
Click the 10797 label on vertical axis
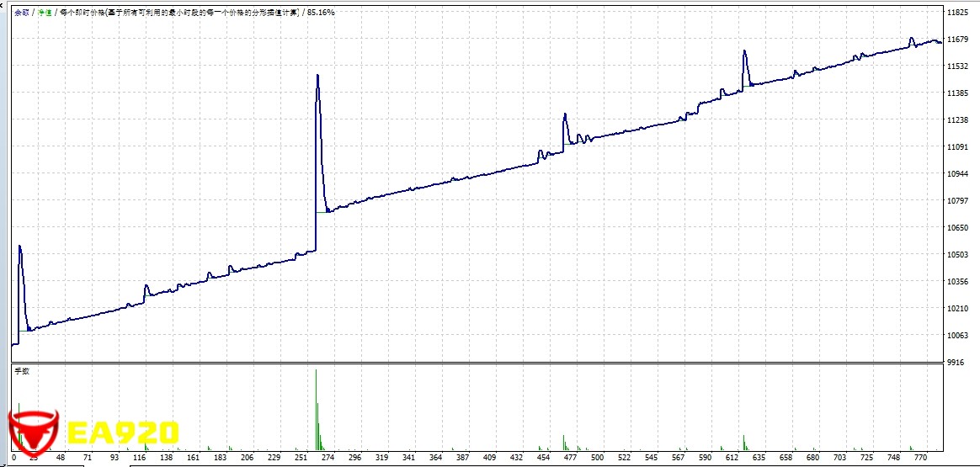click(957, 201)
